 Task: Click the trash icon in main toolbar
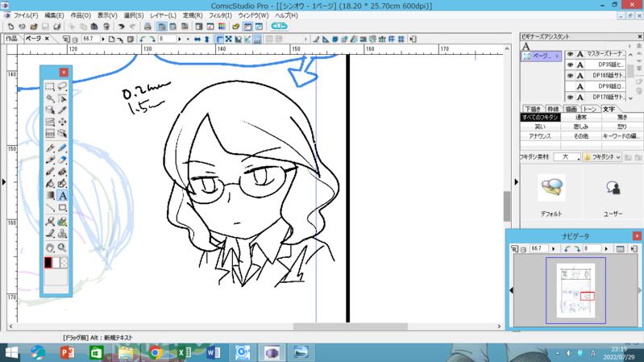click(x=106, y=27)
